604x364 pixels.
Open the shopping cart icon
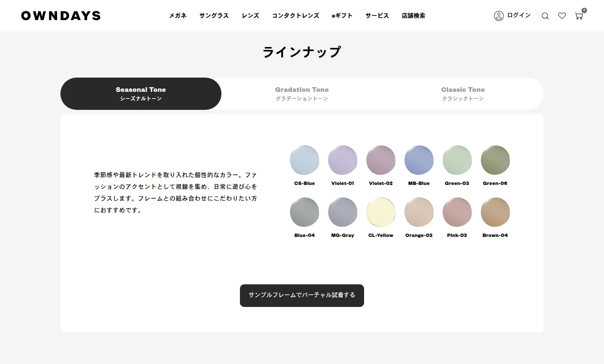click(579, 16)
